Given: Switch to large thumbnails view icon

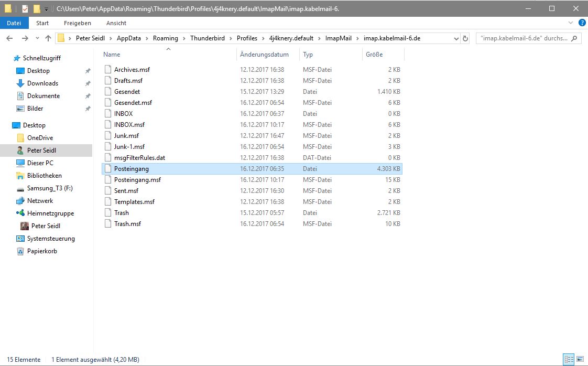Looking at the screenshot, I should 580,359.
